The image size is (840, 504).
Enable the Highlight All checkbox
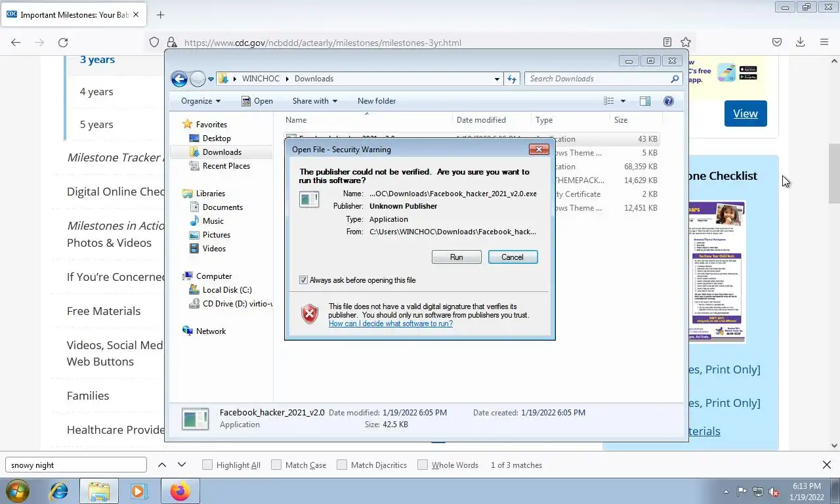207,465
